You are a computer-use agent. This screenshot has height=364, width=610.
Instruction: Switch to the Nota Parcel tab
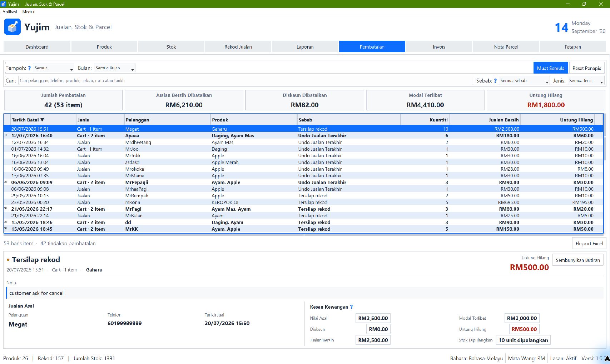[506, 47]
